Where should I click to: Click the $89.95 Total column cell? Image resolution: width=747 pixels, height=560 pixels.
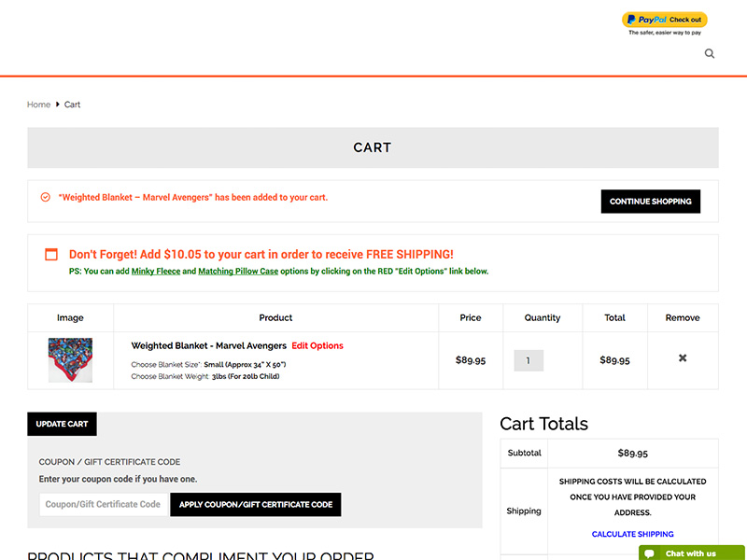[x=615, y=360]
